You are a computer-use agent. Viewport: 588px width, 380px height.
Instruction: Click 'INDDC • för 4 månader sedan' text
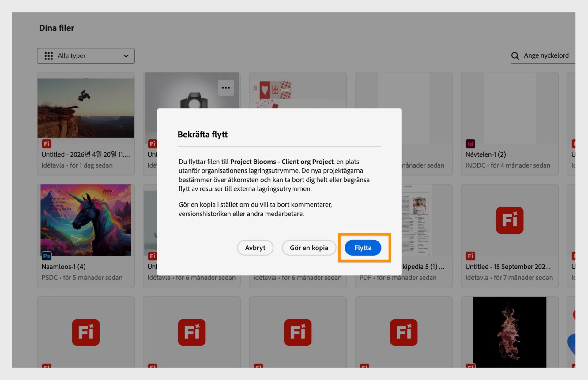508,165
